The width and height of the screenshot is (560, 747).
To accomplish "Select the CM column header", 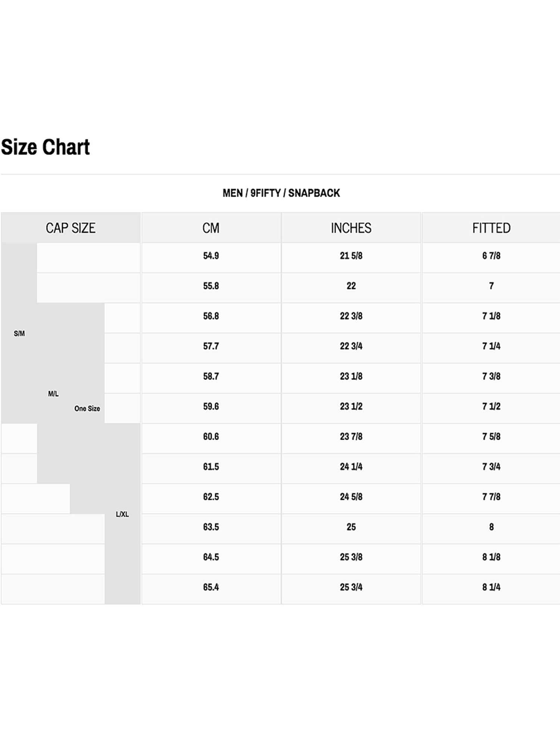I will pos(211,228).
